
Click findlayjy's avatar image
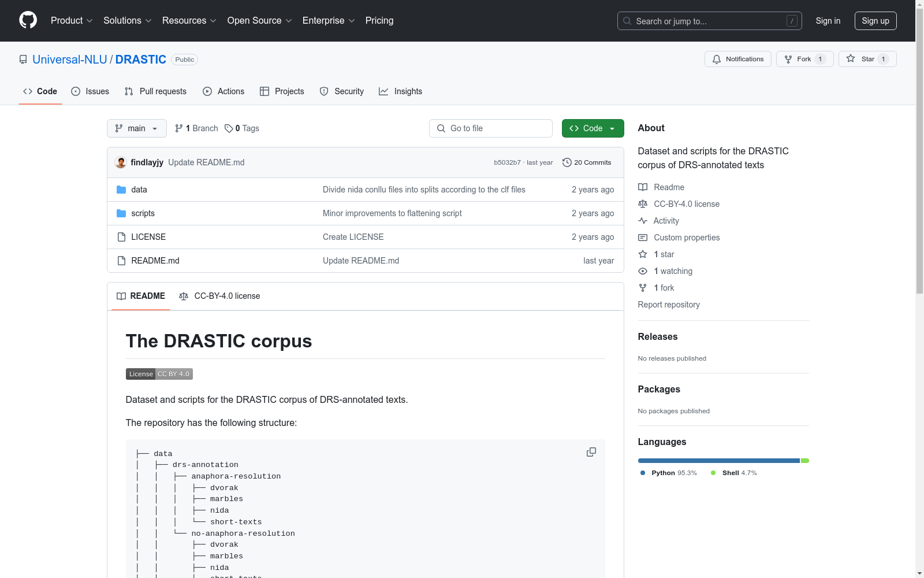[x=121, y=162]
